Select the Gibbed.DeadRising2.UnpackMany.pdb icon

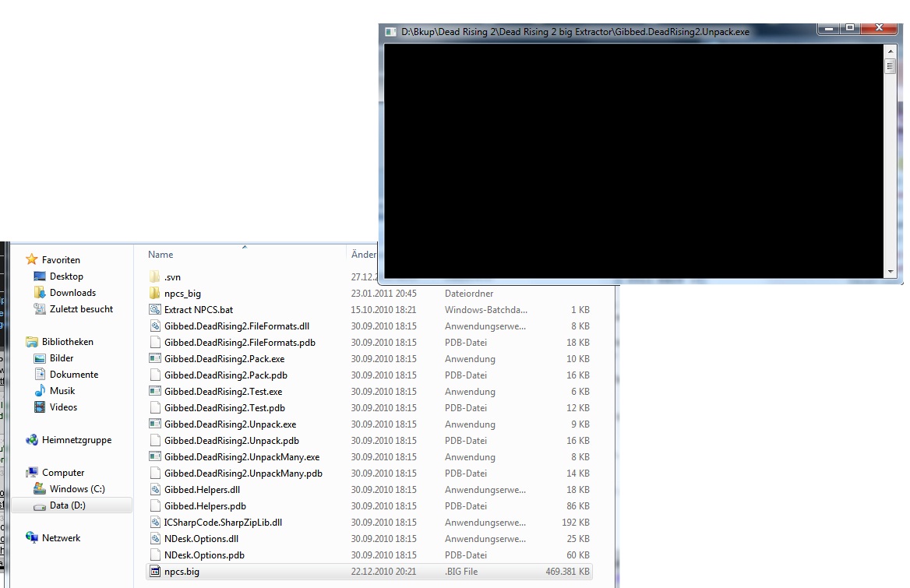[x=154, y=474]
